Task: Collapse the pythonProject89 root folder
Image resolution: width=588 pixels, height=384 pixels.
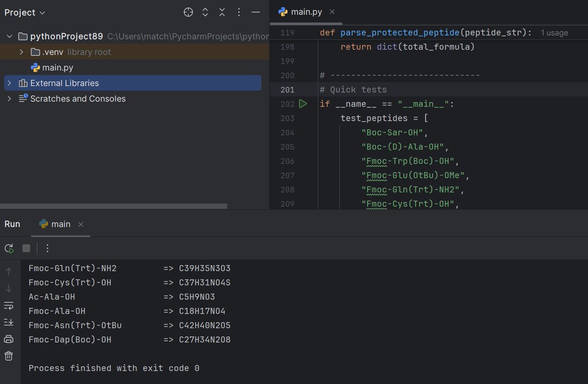Action: click(x=9, y=36)
